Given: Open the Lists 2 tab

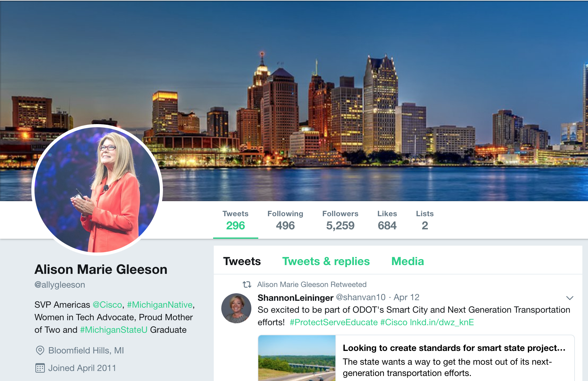Looking at the screenshot, I should point(425,221).
